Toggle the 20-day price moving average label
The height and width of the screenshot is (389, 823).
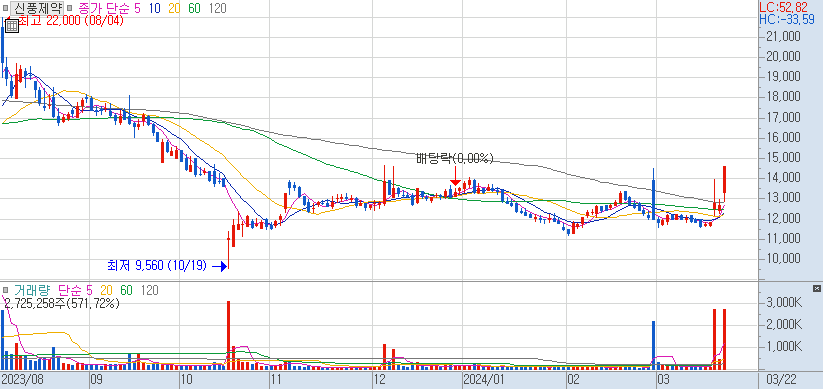(175, 8)
